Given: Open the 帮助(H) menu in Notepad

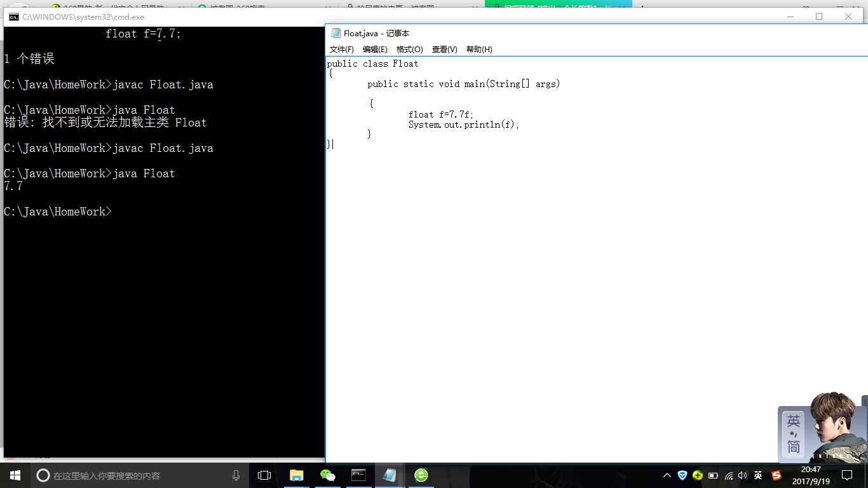Looking at the screenshot, I should click(479, 50).
